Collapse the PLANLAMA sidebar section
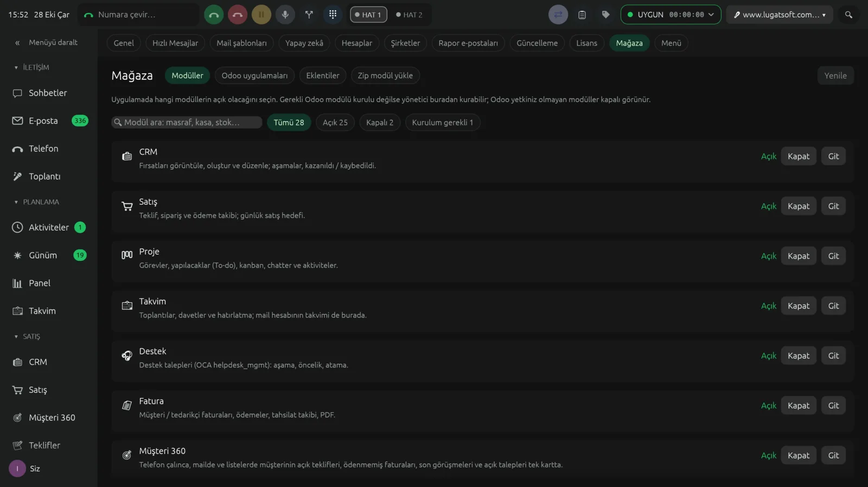The image size is (868, 487). (37, 202)
